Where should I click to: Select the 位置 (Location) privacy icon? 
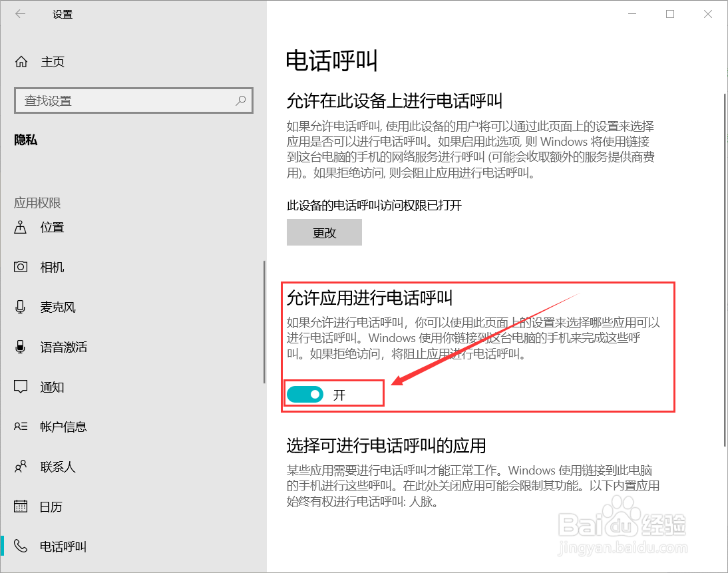[x=21, y=227]
